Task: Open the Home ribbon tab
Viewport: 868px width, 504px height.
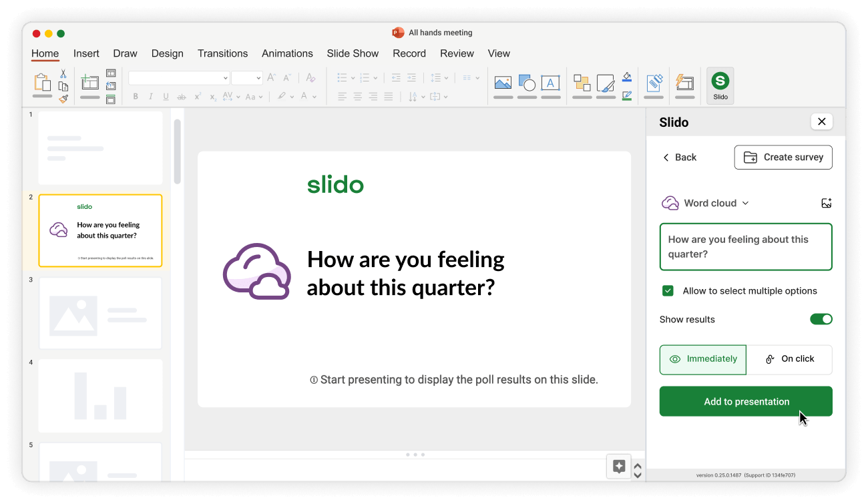Action: pyautogui.click(x=45, y=53)
